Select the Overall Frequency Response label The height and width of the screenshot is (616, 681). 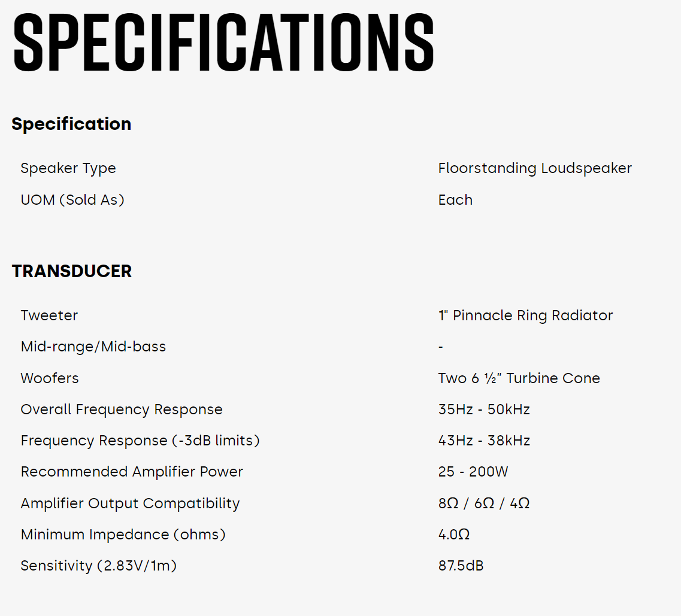pyautogui.click(x=122, y=409)
